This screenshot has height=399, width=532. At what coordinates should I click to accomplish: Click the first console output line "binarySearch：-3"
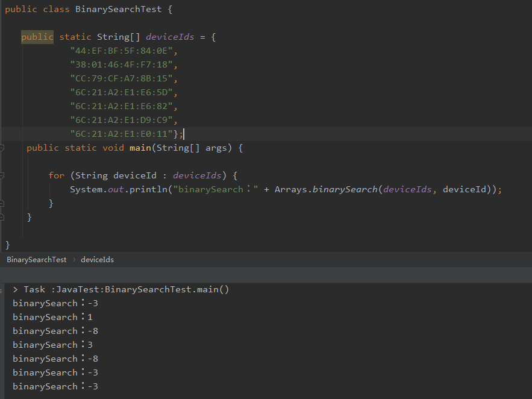pyautogui.click(x=55, y=303)
